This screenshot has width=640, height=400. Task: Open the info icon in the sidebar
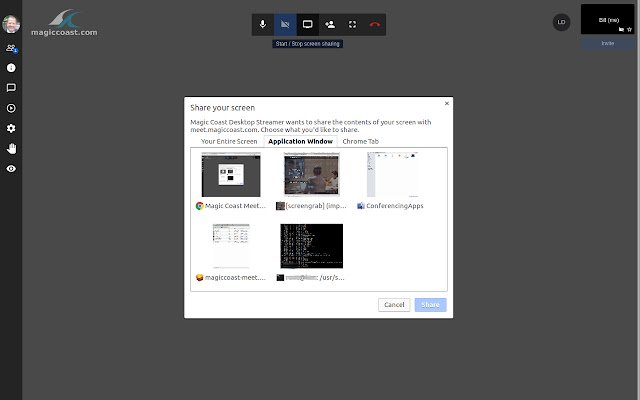[x=11, y=68]
